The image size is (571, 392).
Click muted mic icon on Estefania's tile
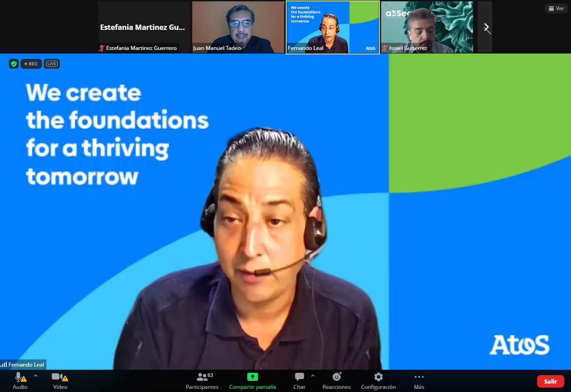(102, 48)
